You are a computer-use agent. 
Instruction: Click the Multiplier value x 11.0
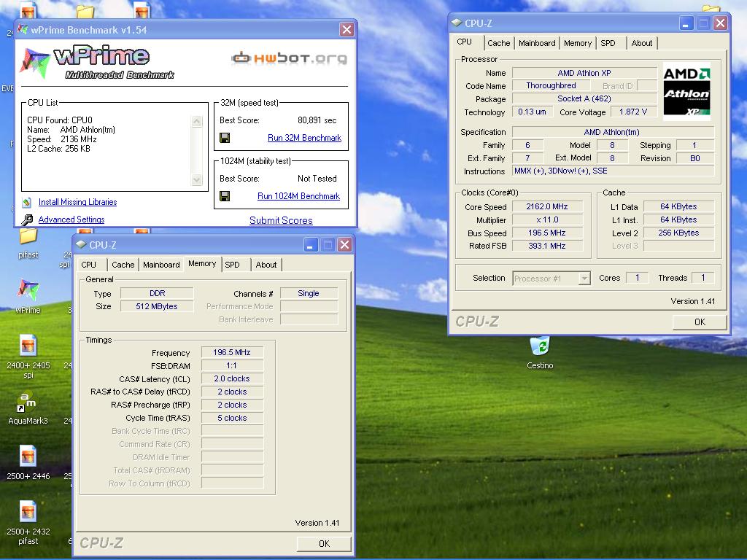coord(547,220)
